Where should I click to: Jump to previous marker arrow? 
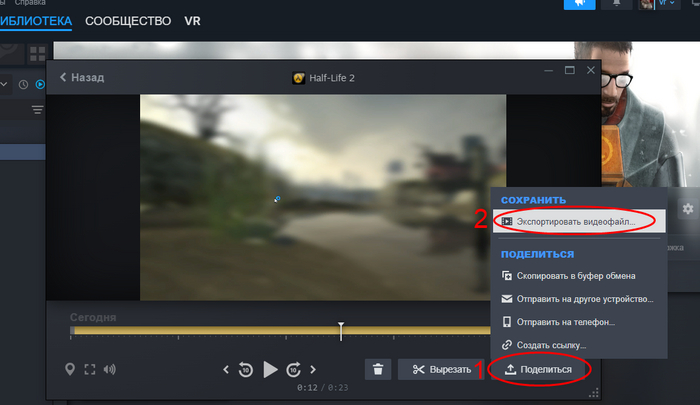(226, 369)
